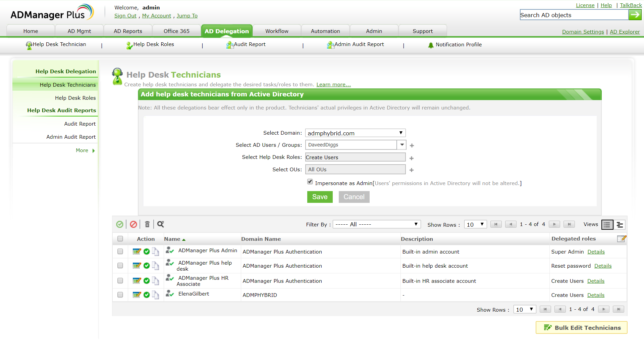
Task: Open the technician search magnifier icon
Action: click(x=161, y=224)
